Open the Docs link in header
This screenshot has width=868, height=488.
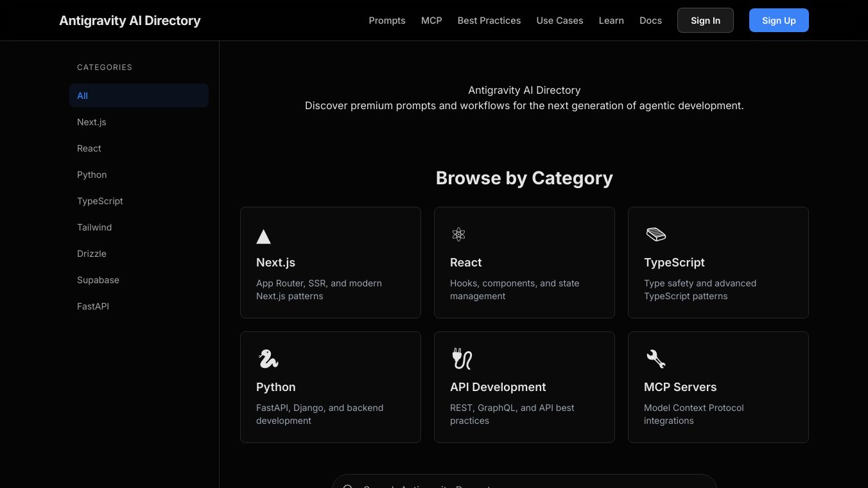point(650,21)
